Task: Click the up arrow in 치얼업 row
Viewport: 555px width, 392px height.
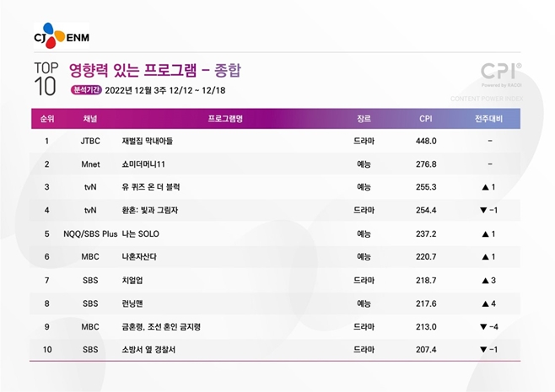Action: 485,279
